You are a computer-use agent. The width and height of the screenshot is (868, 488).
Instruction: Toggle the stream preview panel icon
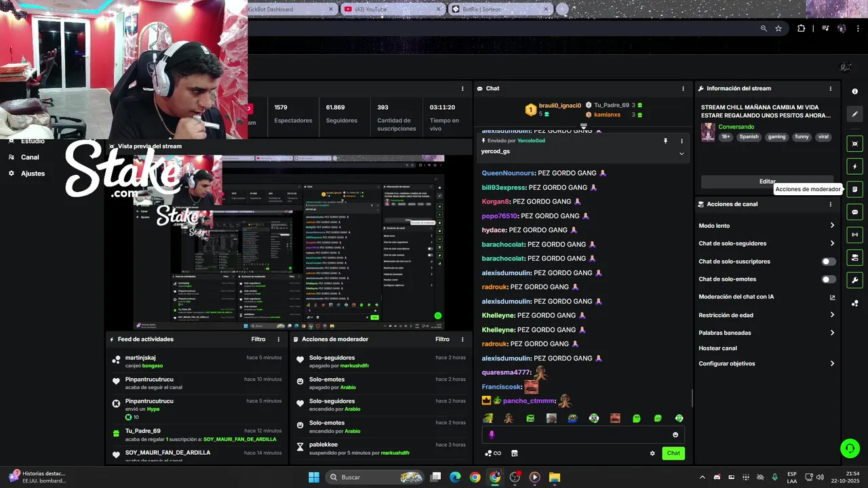tap(855, 144)
